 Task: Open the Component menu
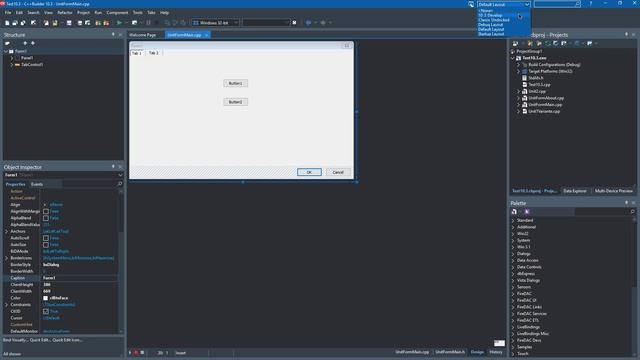coord(117,13)
